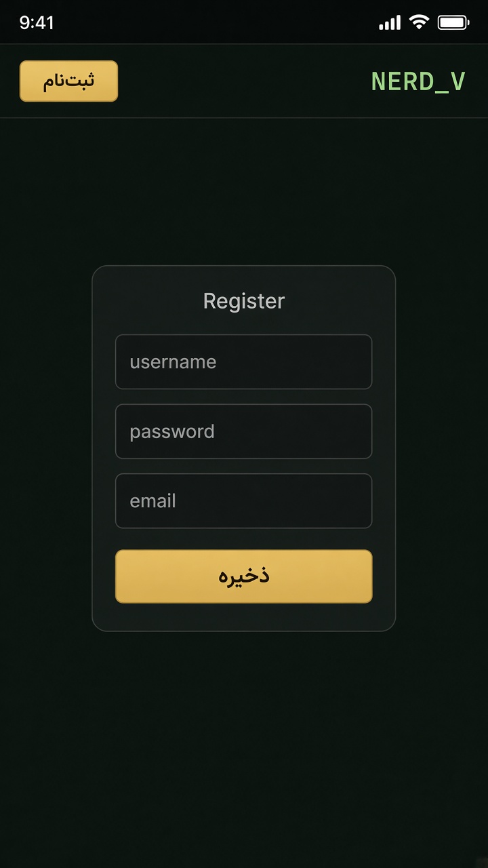488x868 pixels.
Task: Click the Register heading text
Action: click(x=244, y=300)
